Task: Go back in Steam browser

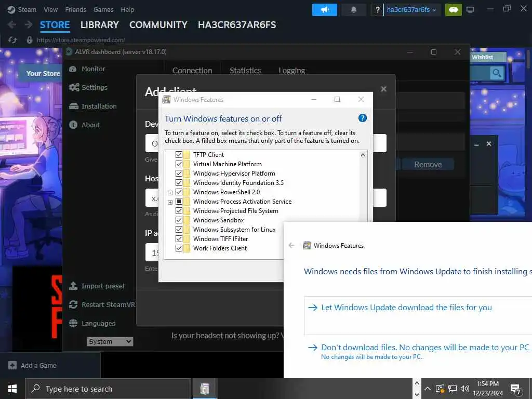Action: pos(12,24)
